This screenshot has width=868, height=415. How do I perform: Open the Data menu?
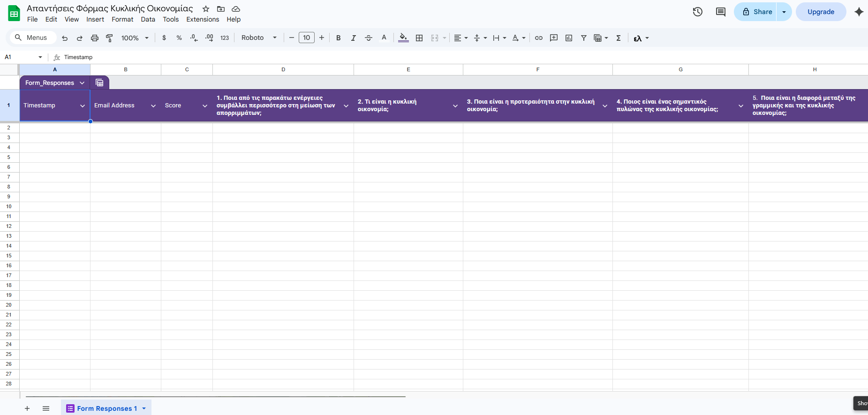pos(148,19)
